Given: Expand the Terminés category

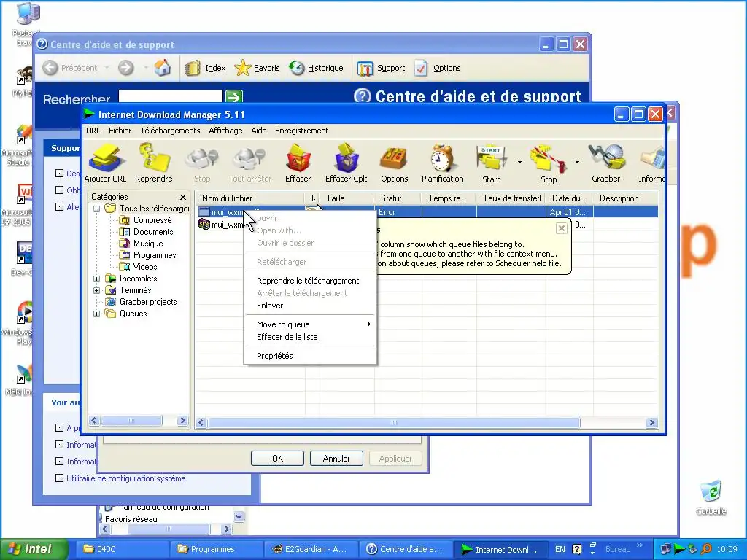Looking at the screenshot, I should click(97, 290).
